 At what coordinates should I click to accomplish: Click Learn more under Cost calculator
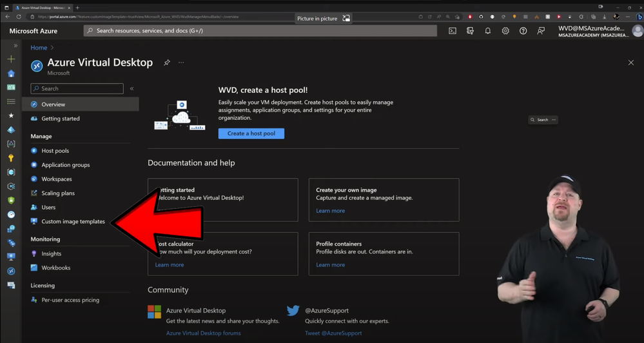(x=169, y=265)
